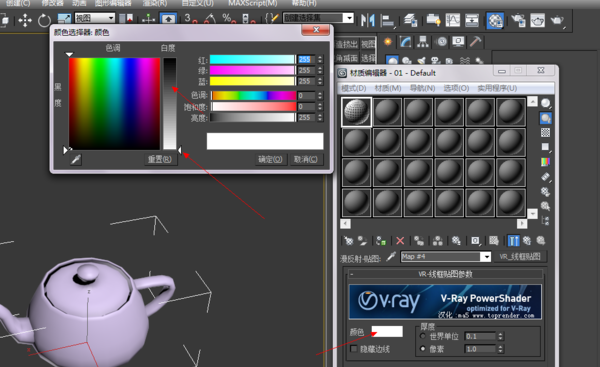Click the Align tool icon

[388, 21]
